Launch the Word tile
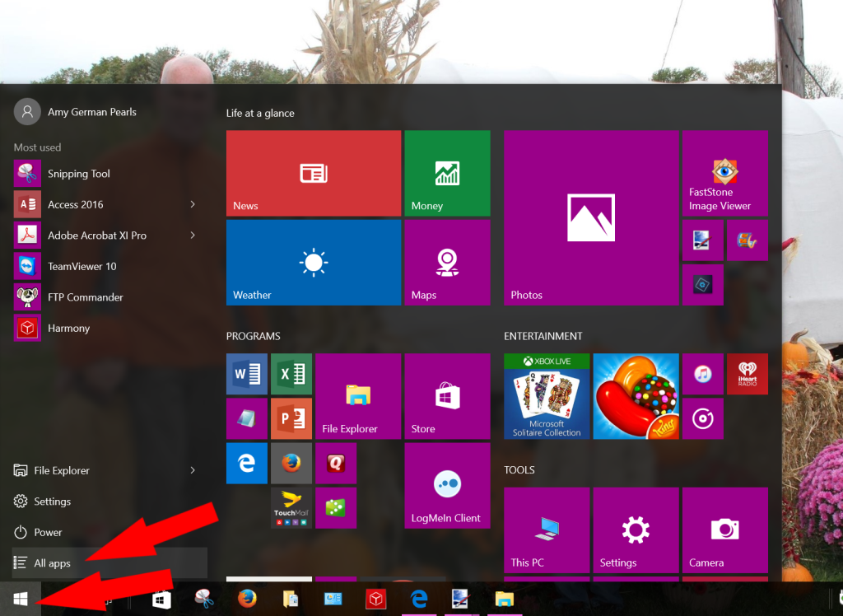843x616 pixels. pyautogui.click(x=246, y=373)
